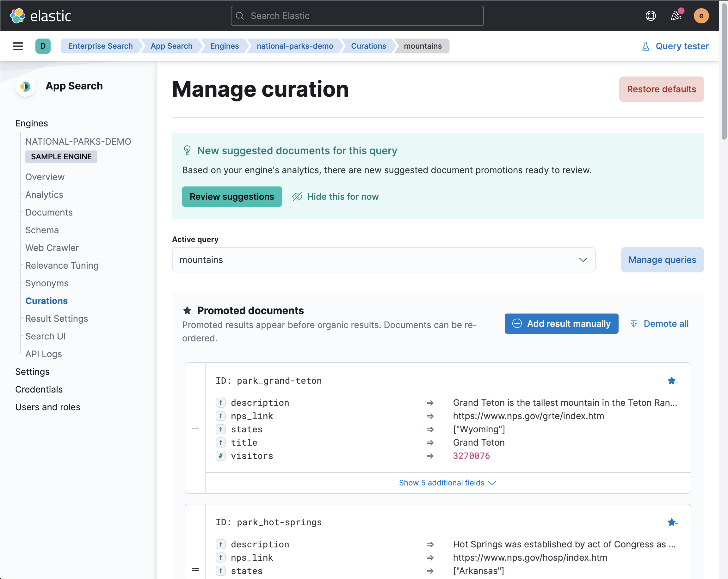Click the Demote all link
This screenshot has width=728, height=579.
(659, 324)
